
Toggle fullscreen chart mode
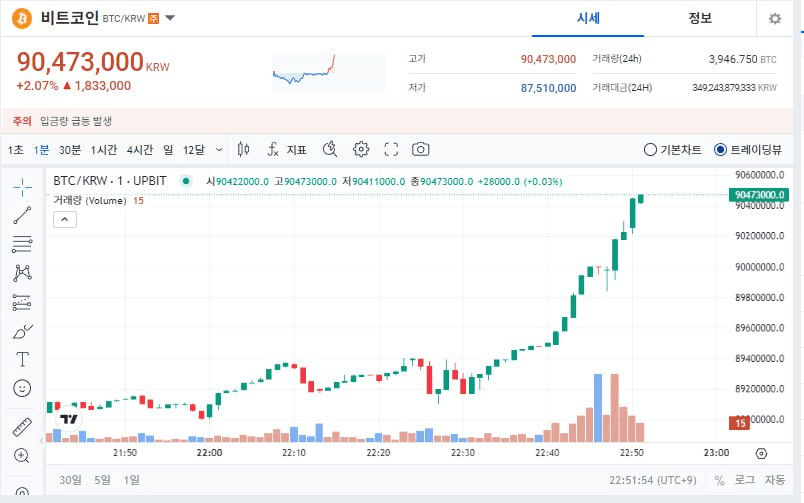tap(391, 150)
